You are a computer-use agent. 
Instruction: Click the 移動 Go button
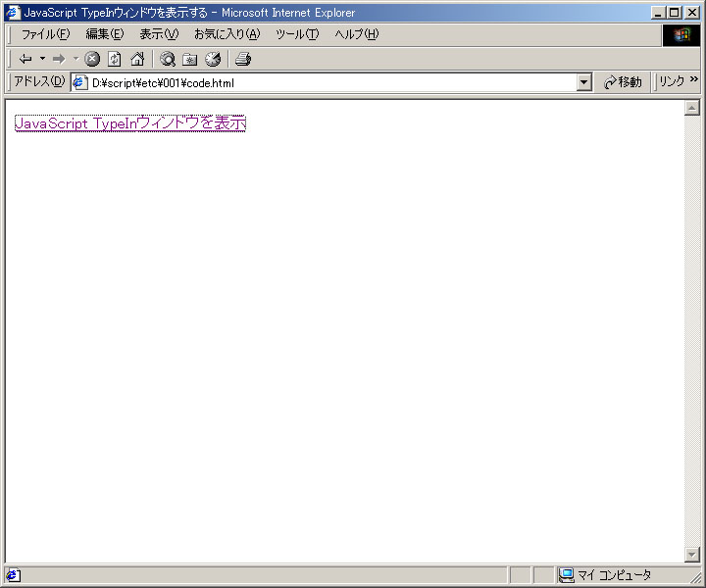click(x=624, y=82)
